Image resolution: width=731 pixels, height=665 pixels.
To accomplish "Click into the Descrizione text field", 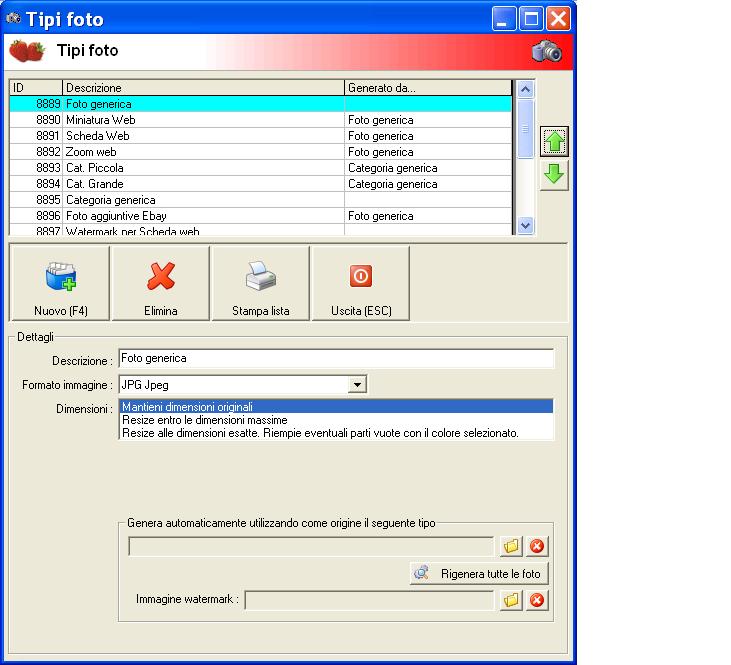I will [336, 358].
